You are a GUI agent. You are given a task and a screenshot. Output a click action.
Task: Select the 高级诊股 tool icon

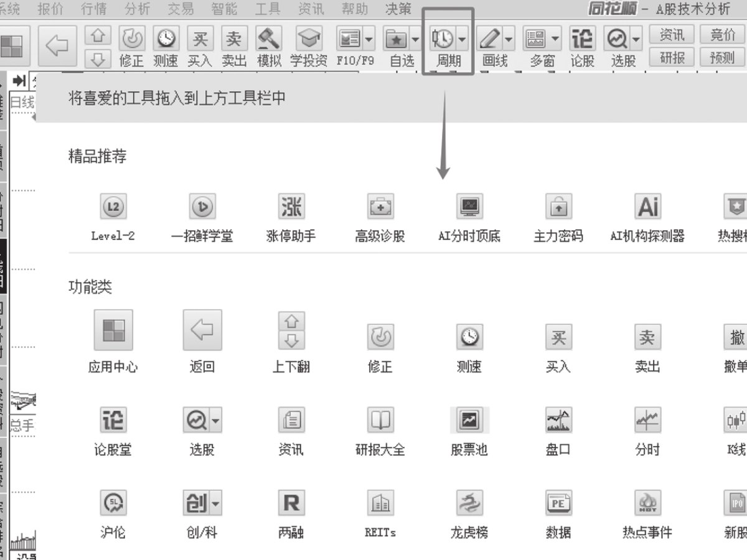[x=380, y=207]
